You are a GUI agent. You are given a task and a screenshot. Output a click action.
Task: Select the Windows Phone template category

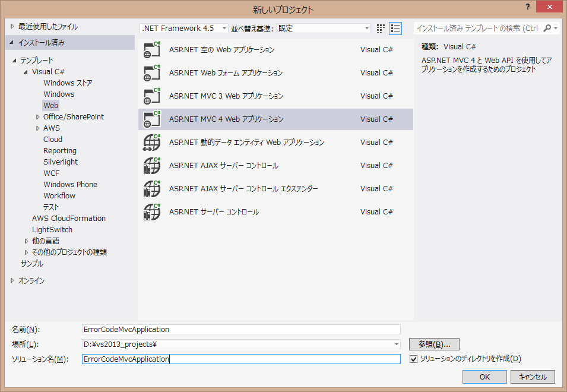coord(70,184)
